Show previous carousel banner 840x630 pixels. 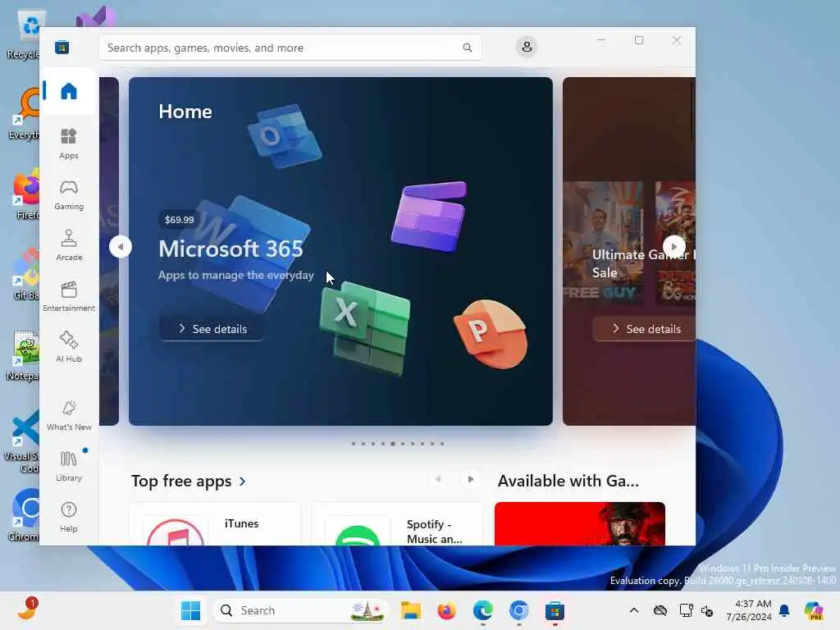click(121, 247)
